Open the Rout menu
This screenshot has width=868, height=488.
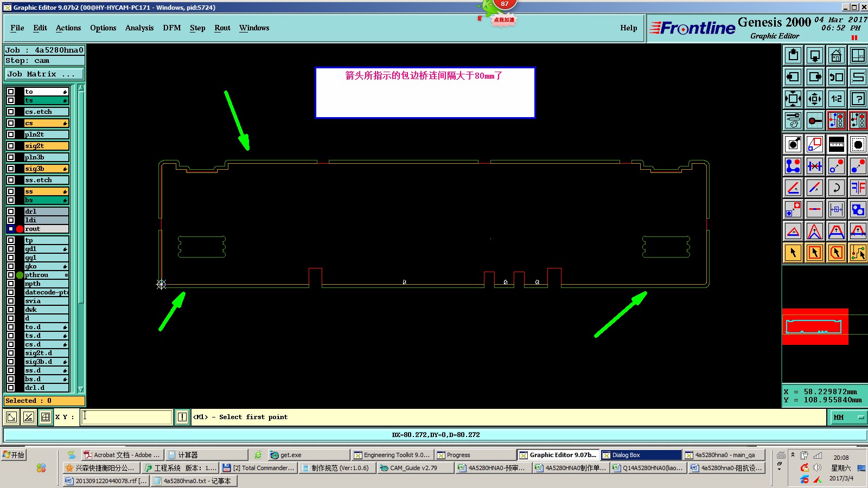[222, 28]
